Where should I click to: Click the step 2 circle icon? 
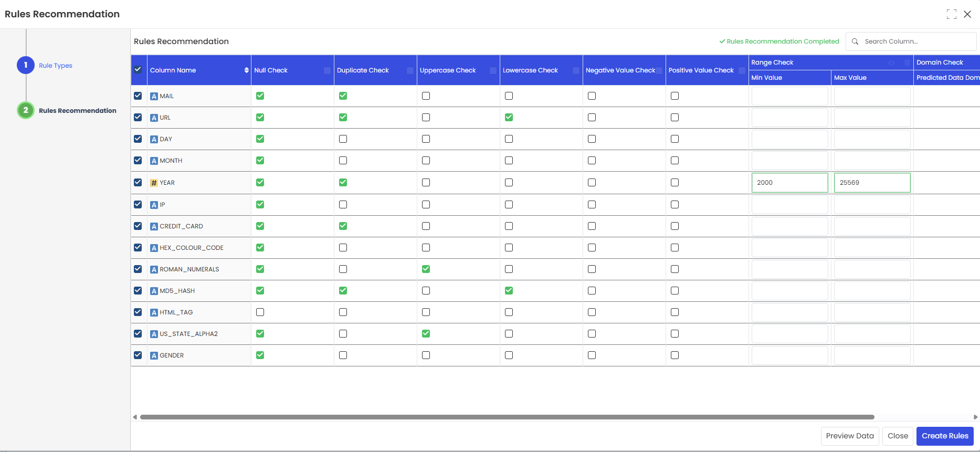26,110
